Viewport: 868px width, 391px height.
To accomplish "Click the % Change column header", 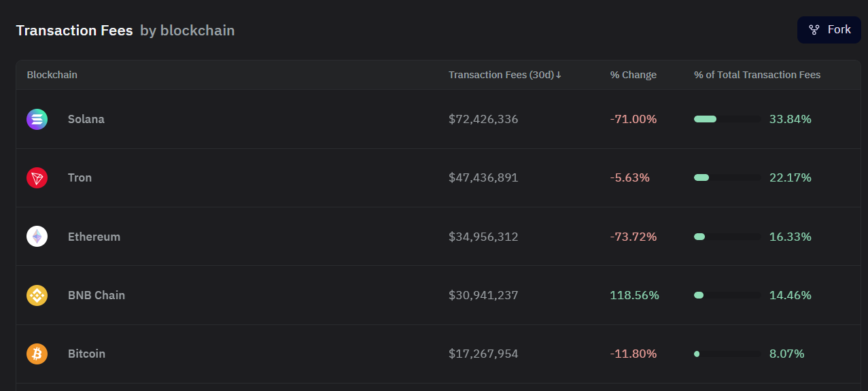I will coord(633,75).
